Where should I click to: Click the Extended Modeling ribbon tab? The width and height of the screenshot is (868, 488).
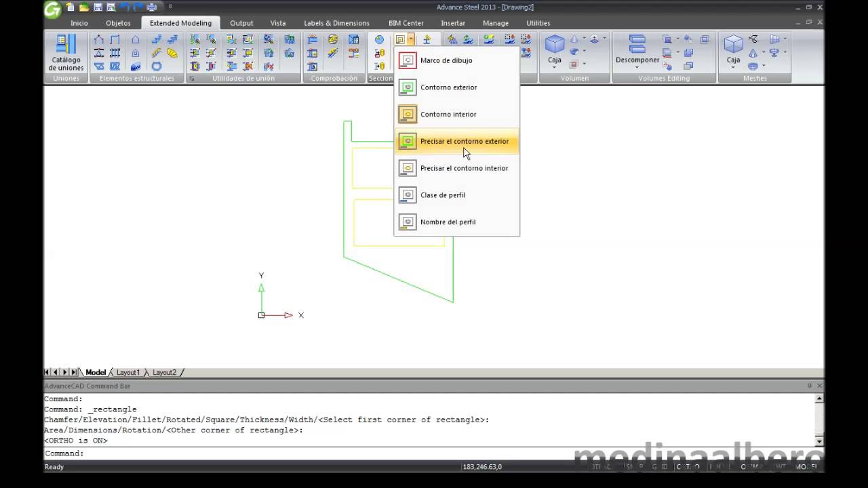[x=180, y=23]
